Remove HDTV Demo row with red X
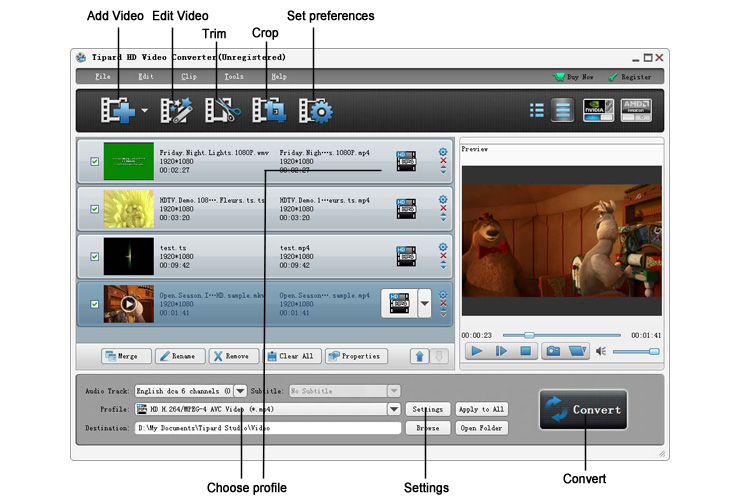This screenshot has height=500, width=750. [443, 208]
